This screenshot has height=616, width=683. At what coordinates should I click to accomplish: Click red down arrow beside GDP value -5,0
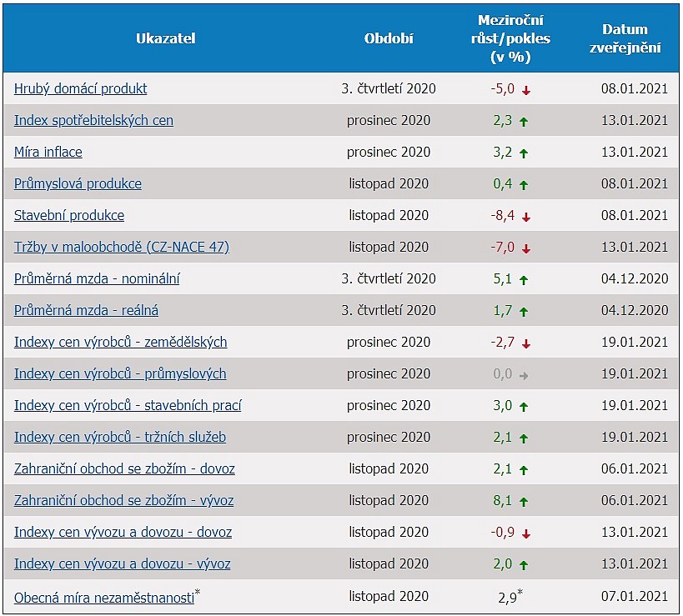(x=526, y=90)
